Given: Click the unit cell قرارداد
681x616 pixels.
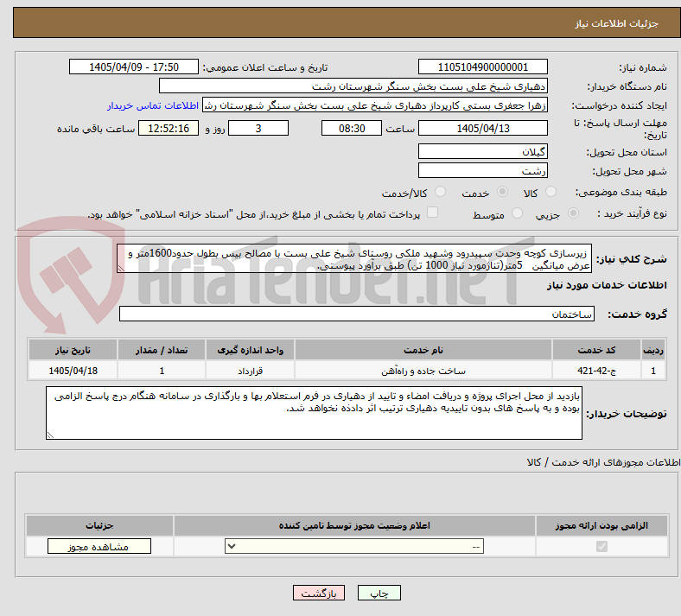Looking at the screenshot, I should pos(250,371).
